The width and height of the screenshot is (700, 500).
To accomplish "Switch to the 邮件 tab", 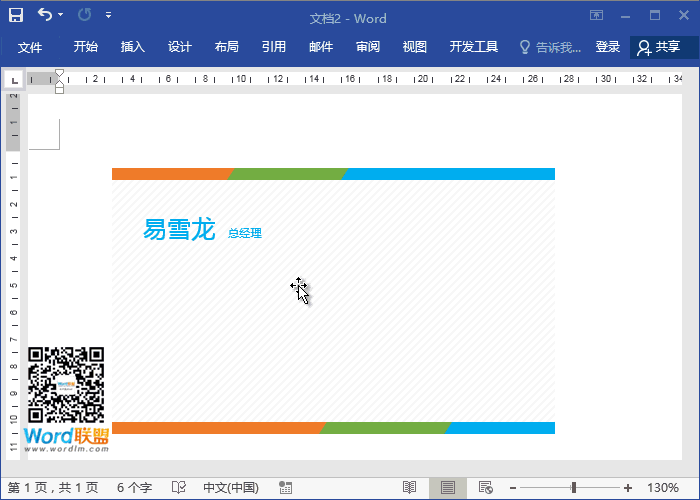I will (x=321, y=47).
